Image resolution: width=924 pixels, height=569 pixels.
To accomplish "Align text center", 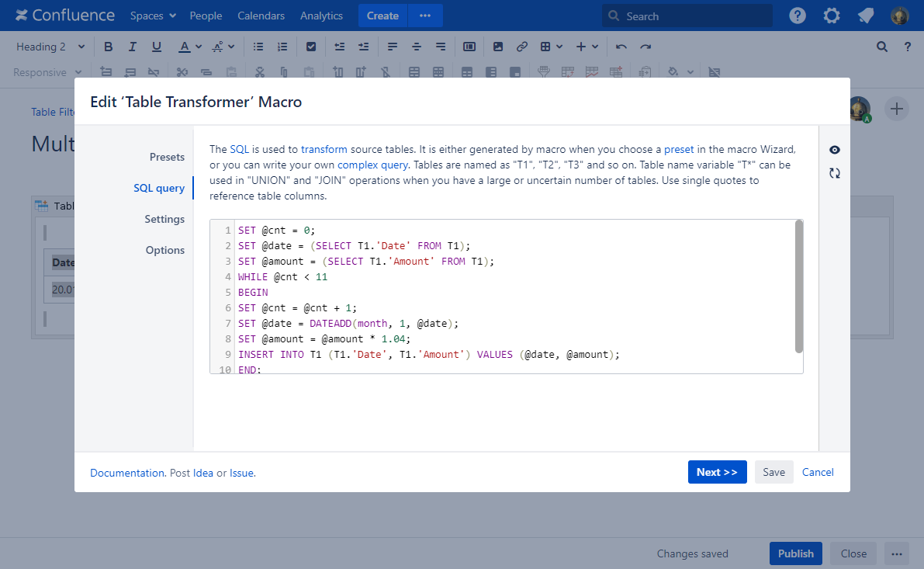I will (x=417, y=47).
